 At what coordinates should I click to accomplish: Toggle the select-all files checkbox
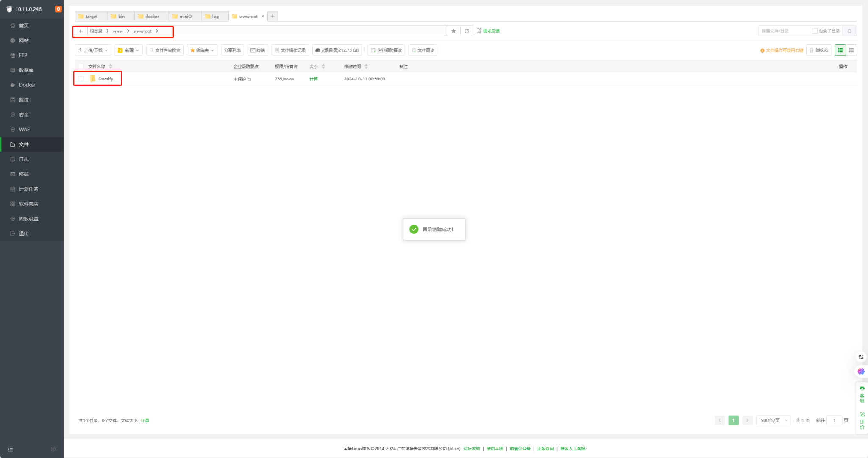[x=81, y=67]
